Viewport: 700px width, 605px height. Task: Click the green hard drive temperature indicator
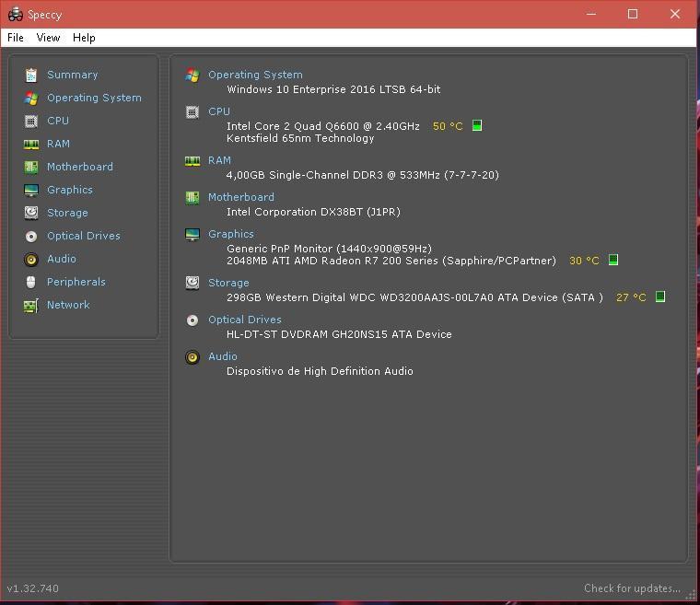click(660, 297)
